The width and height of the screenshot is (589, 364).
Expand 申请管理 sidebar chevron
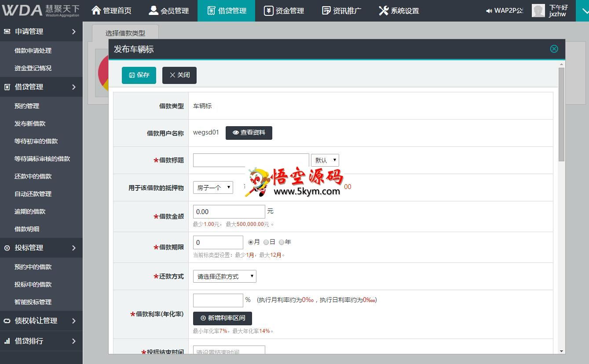tap(74, 32)
